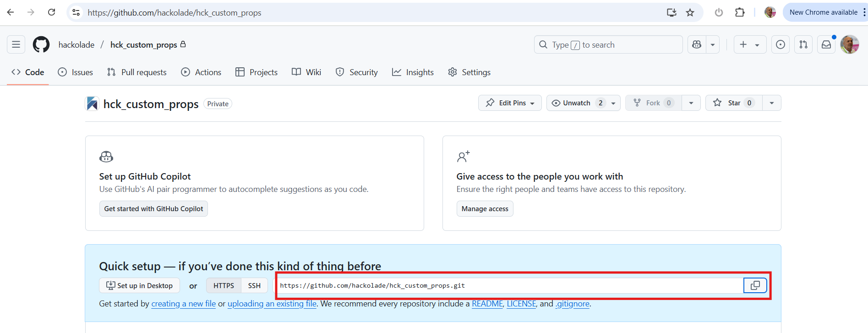This screenshot has width=868, height=333.
Task: Click Set up in Desktop button
Action: click(x=139, y=285)
